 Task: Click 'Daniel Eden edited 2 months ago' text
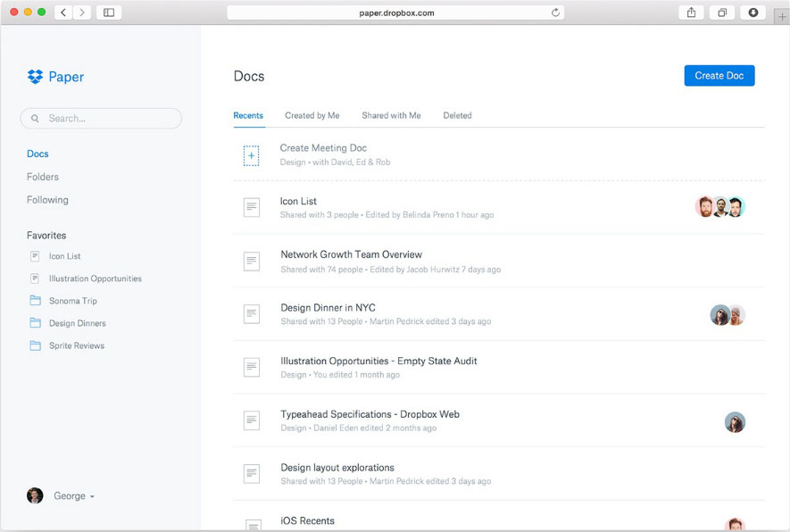(x=375, y=428)
